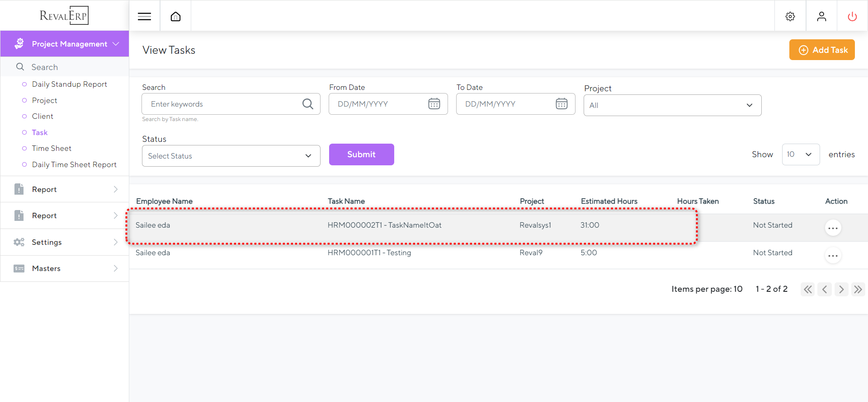
Task: Change the Show entries count dropdown
Action: click(x=800, y=154)
